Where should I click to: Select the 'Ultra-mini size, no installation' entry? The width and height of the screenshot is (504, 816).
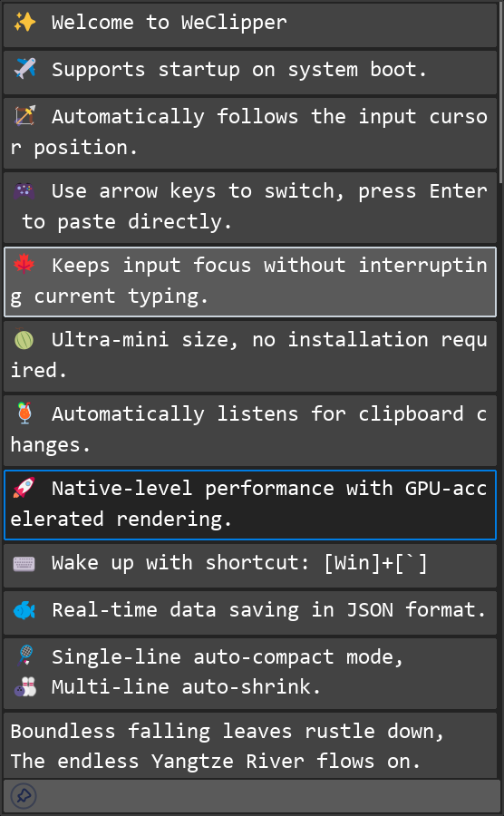coord(250,356)
